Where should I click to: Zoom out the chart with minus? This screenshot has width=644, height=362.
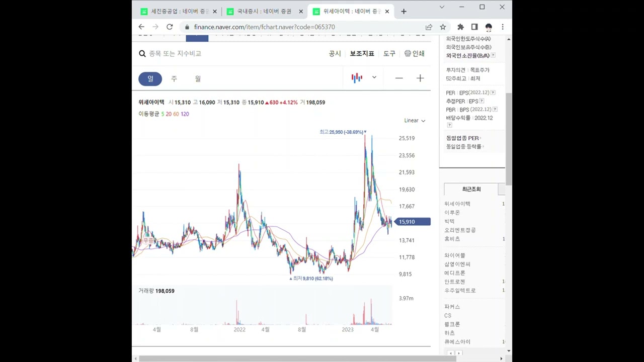(x=399, y=78)
